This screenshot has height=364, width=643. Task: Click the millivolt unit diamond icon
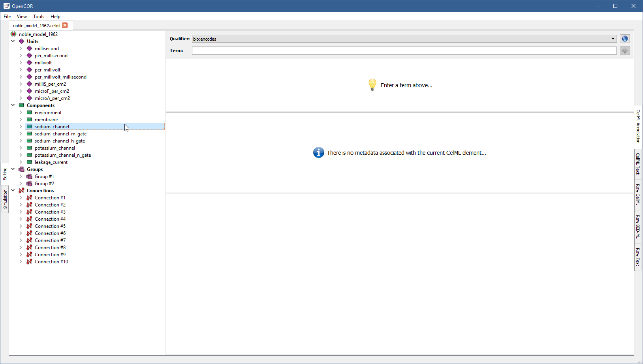[x=29, y=63]
